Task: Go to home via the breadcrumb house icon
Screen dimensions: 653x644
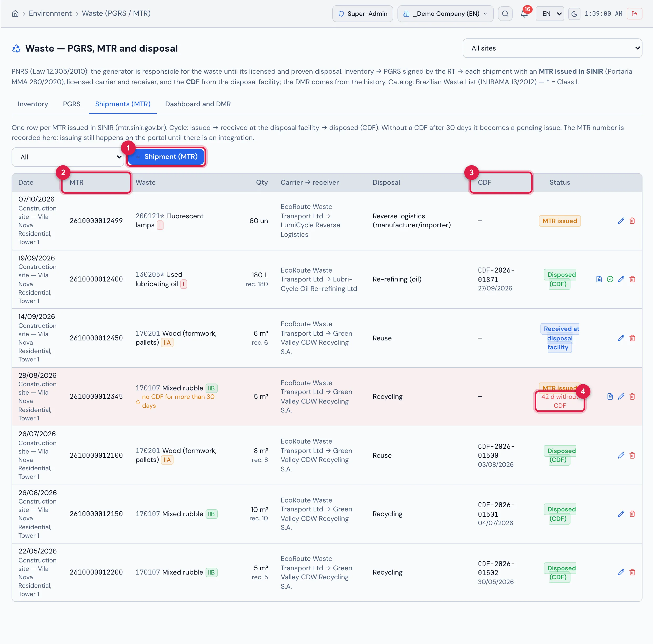Action: 15,13
